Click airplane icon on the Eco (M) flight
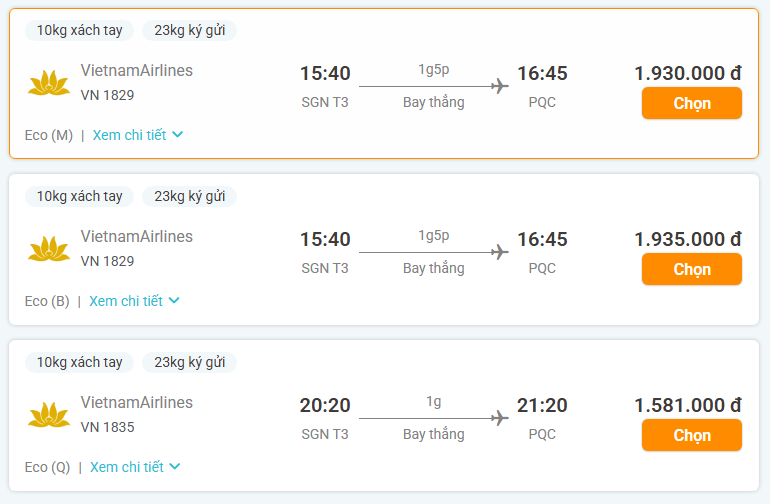770x504 pixels. 500,86
